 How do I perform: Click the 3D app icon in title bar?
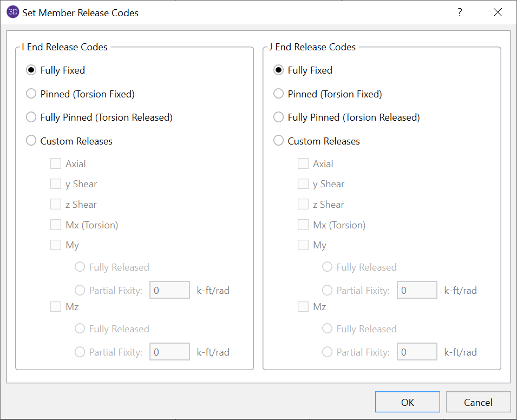point(13,12)
